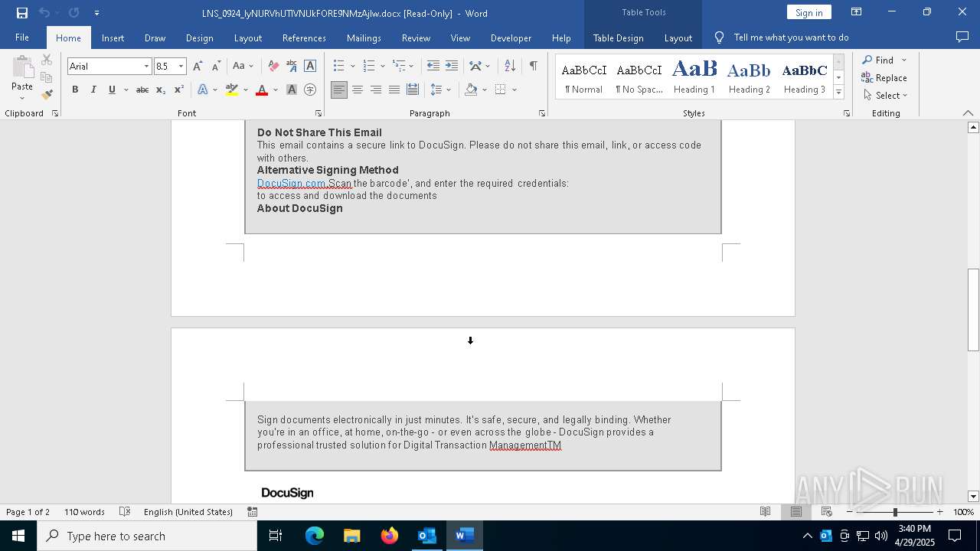Viewport: 980px width, 551px height.
Task: Apply strikethrough formatting
Action: tap(142, 90)
